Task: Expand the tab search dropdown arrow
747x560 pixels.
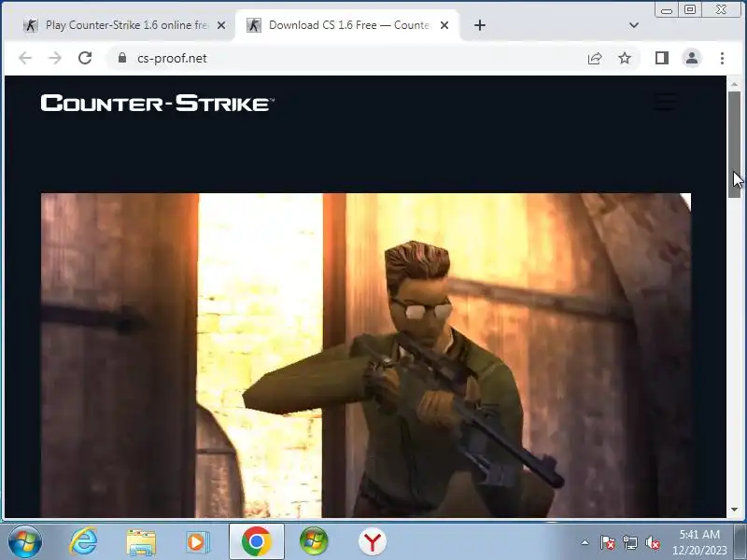Action: point(634,25)
